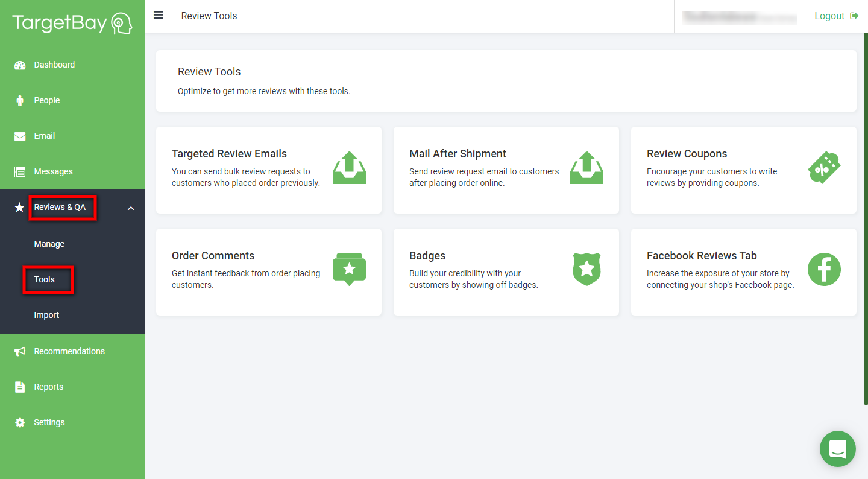The image size is (868, 479).
Task: Click the Mail After Shipment upload icon
Action: pos(587,168)
